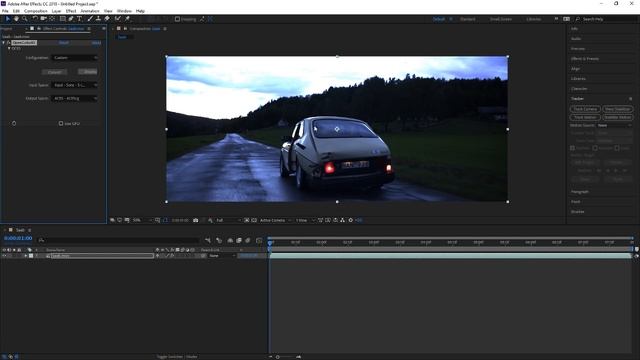Select the Roto Brush tool
640x360 pixels.
pyautogui.click(x=118, y=19)
